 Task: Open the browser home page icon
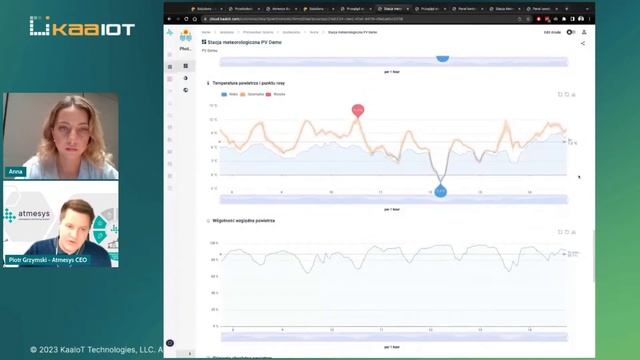pyautogui.click(x=195, y=19)
